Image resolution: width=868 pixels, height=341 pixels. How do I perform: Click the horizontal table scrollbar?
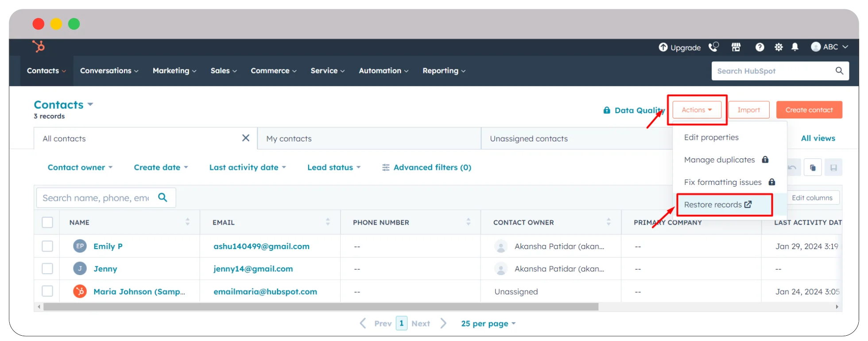[x=321, y=307]
